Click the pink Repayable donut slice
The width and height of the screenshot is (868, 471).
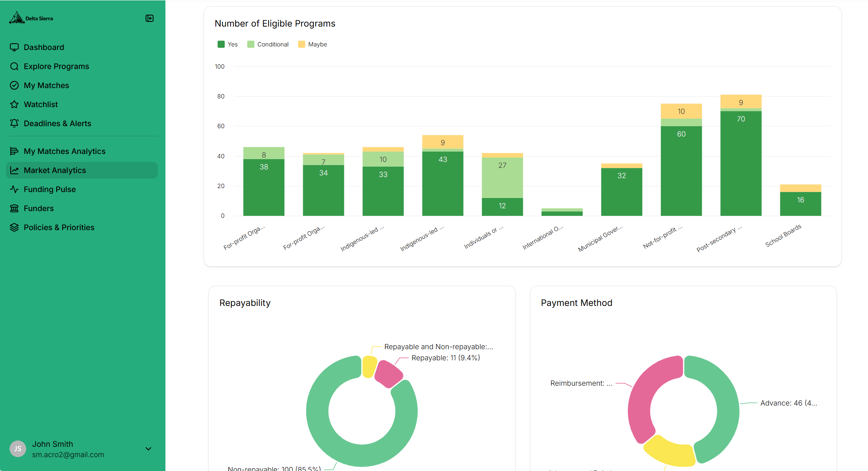pos(388,374)
